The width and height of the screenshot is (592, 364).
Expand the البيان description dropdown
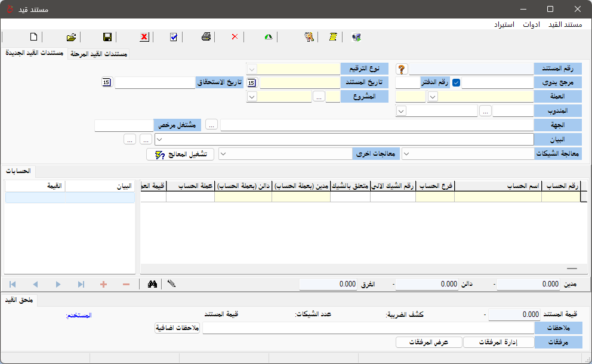(x=159, y=139)
